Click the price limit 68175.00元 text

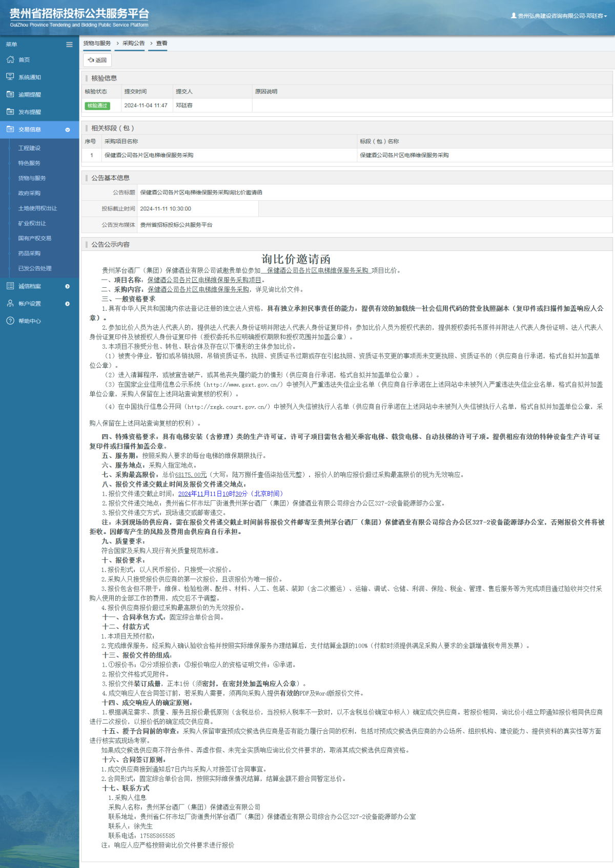[x=191, y=475]
